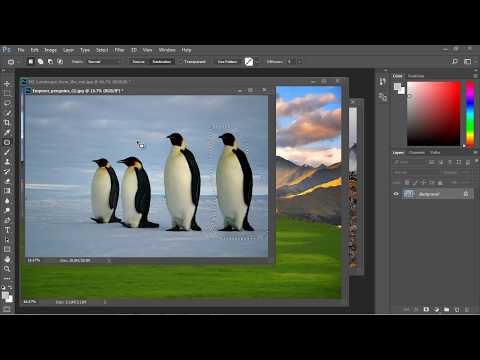Open the File menu
The image size is (480, 360).
21,50
